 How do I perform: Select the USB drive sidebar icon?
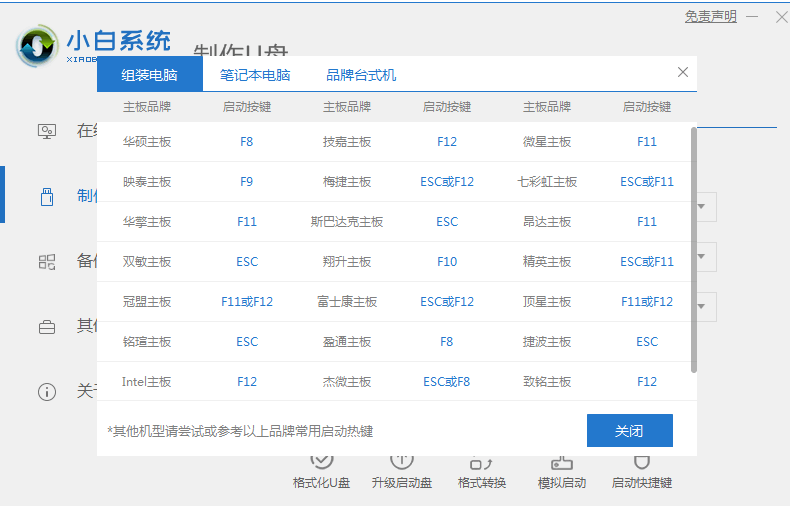coord(47,196)
